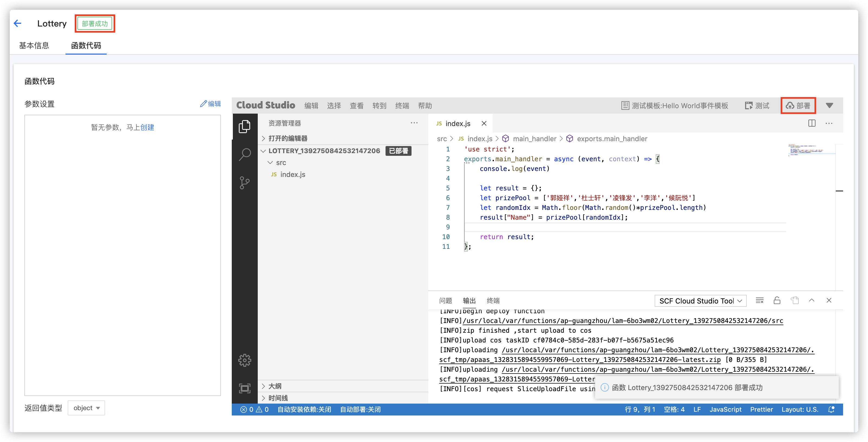Click the 部署成功 status badge
The height and width of the screenshot is (442, 868).
pos(95,24)
